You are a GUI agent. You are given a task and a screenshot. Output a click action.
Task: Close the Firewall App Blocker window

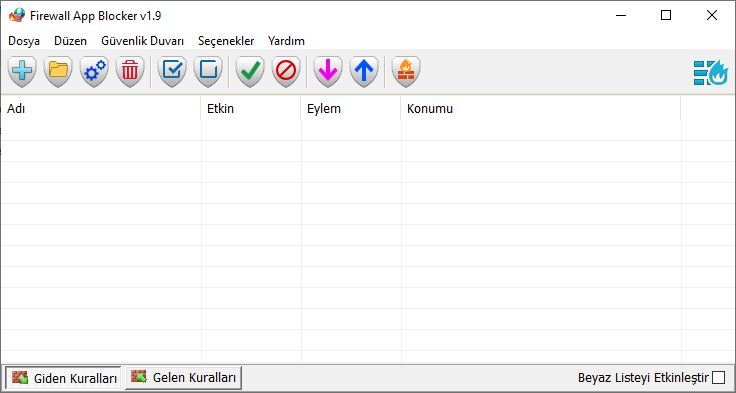[x=712, y=15]
